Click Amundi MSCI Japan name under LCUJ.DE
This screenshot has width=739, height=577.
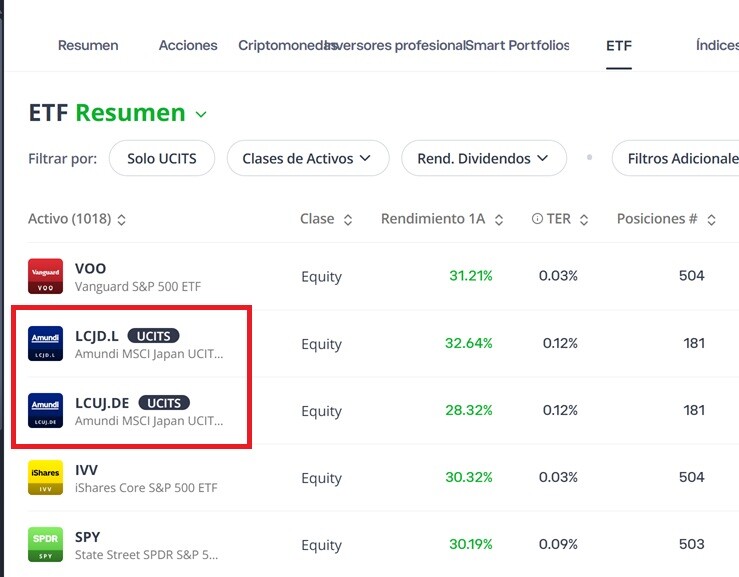coord(149,421)
